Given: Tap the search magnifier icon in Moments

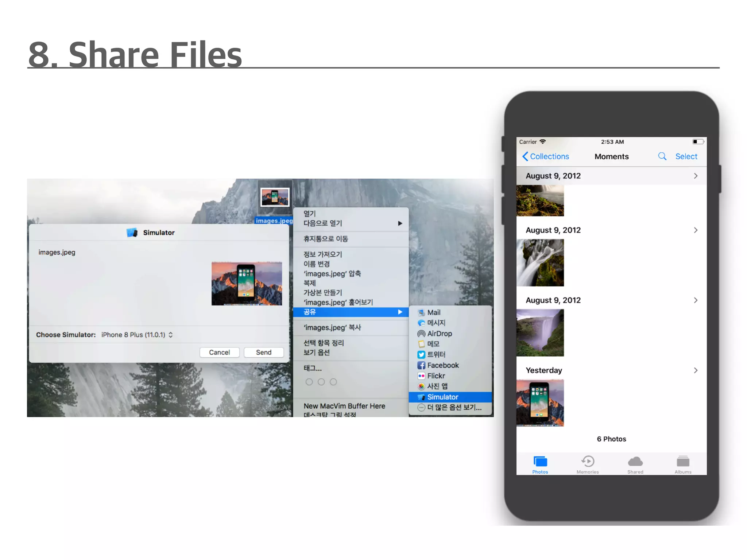Looking at the screenshot, I should click(x=662, y=156).
